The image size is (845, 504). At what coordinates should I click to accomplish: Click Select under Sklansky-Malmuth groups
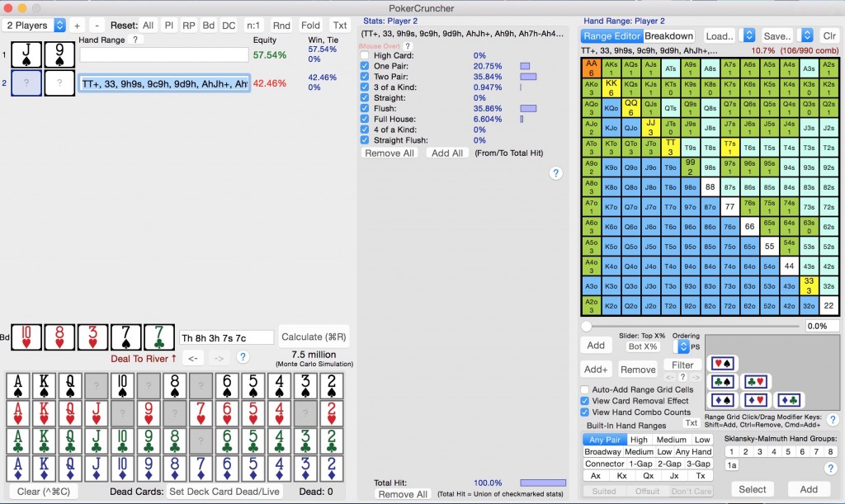click(752, 489)
